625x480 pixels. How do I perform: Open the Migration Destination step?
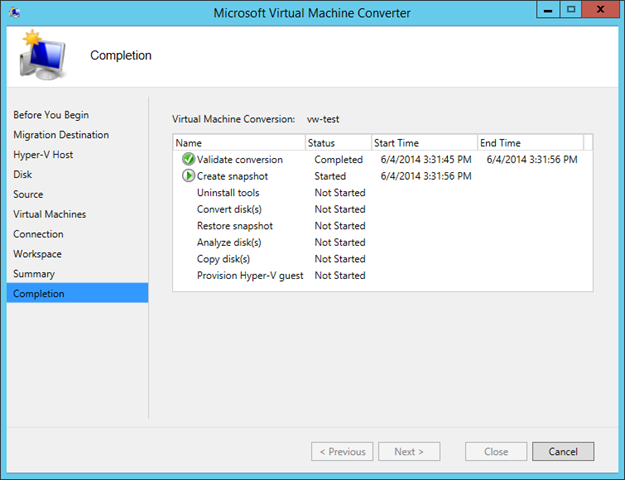point(61,135)
